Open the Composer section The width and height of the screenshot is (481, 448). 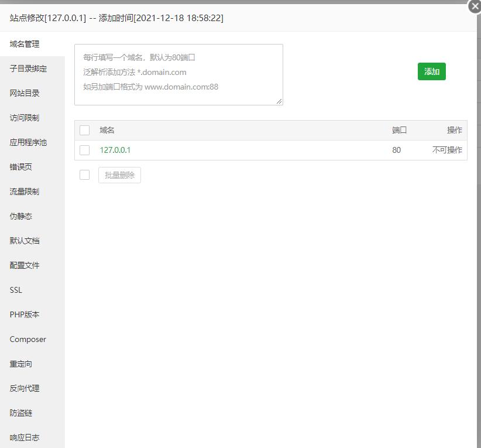[26, 339]
